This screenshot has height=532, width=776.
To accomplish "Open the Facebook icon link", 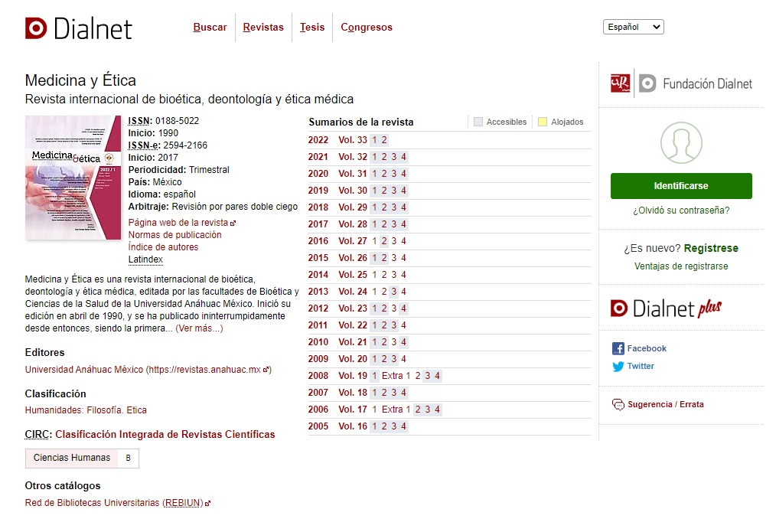I will tap(618, 349).
